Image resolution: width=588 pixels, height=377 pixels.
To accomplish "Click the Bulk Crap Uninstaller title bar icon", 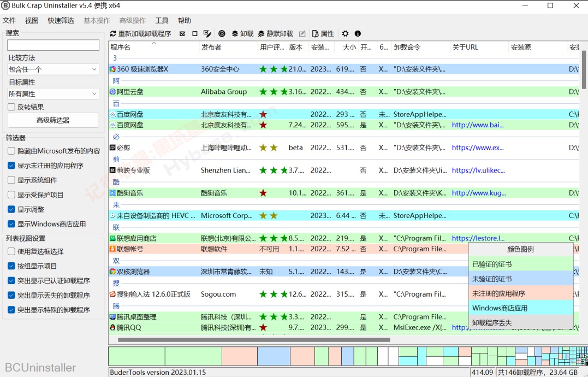I will coord(5,5).
